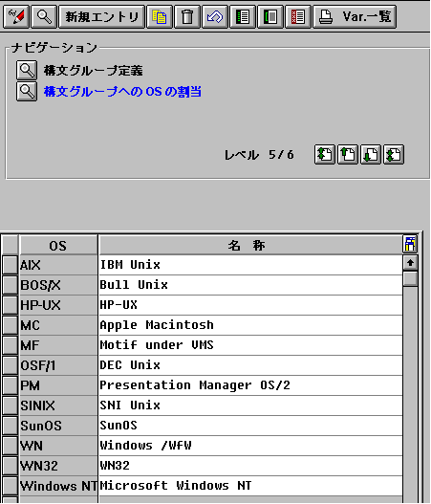Click the Var.一覧 print button
This screenshot has width=431, height=504.
(x=355, y=16)
